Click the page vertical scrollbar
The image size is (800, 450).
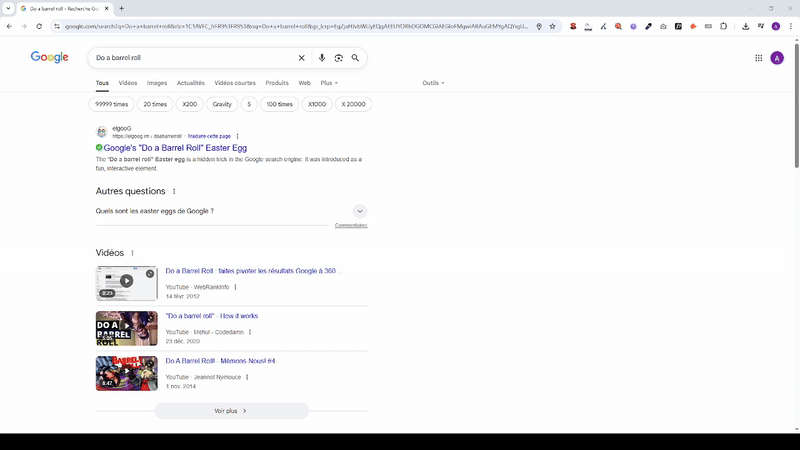[x=796, y=107]
